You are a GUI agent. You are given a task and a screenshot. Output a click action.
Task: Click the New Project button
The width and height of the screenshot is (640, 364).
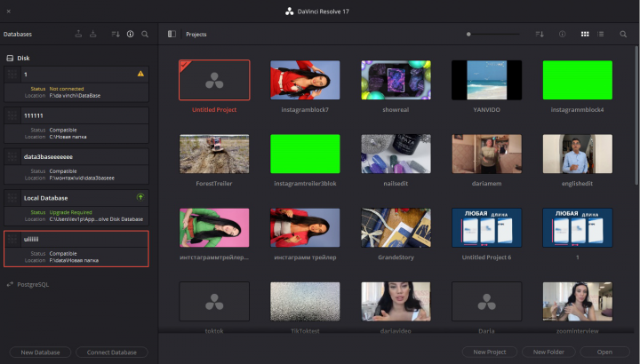click(x=490, y=352)
